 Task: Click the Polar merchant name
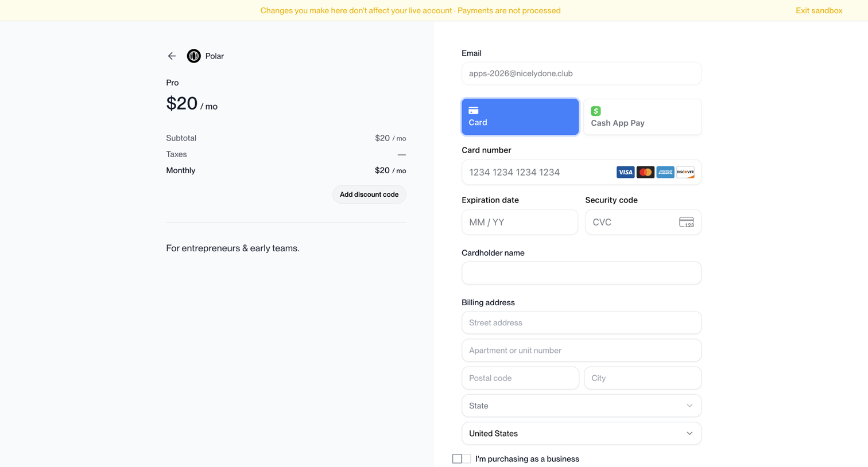215,56
